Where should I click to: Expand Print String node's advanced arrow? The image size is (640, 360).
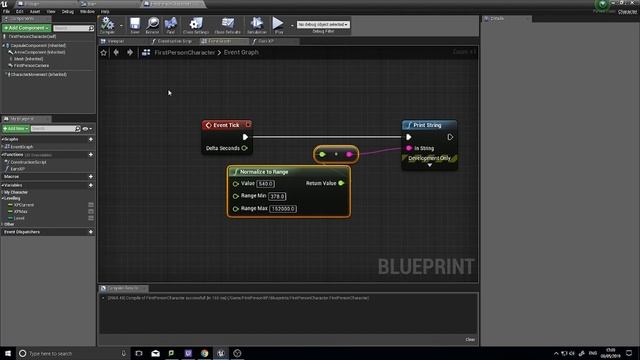pos(429,165)
